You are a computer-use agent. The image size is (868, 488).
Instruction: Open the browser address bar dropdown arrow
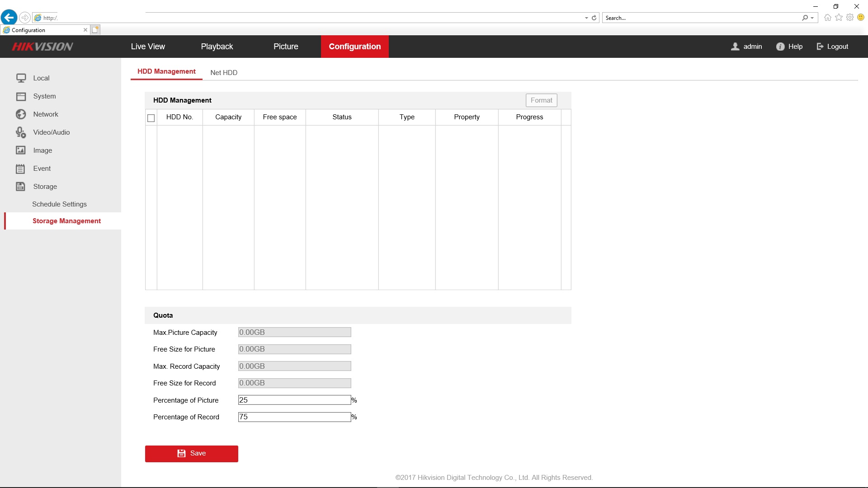[x=586, y=18]
